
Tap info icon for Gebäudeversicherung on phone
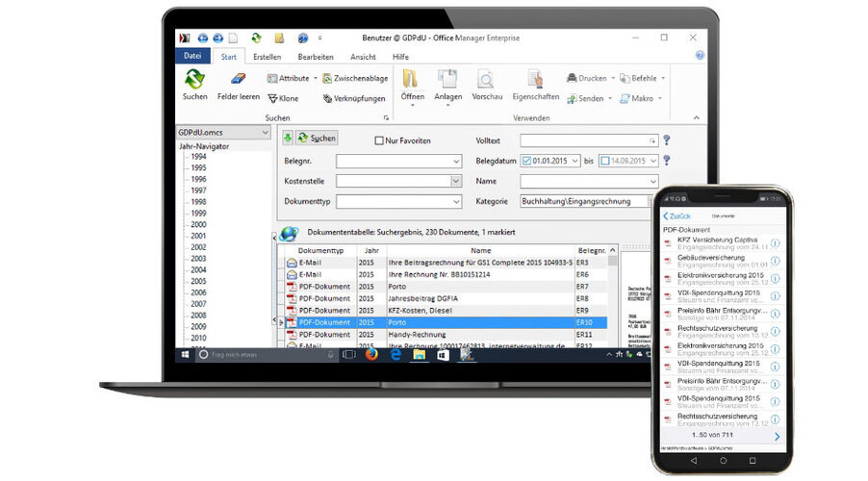(775, 261)
